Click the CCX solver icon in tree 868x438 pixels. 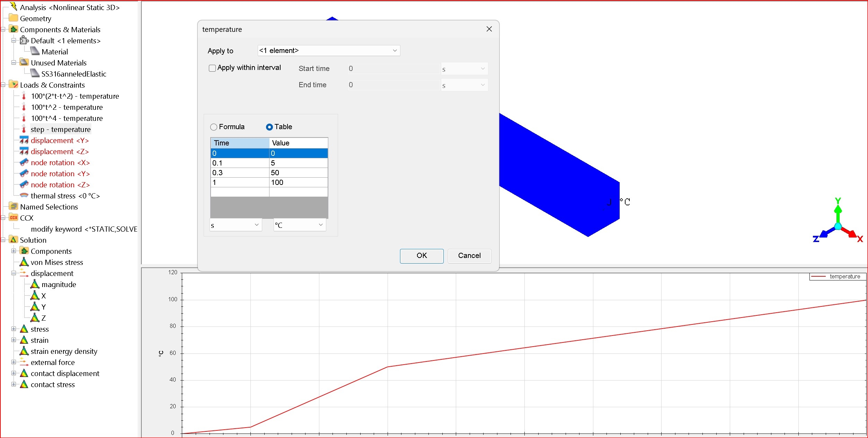click(14, 218)
